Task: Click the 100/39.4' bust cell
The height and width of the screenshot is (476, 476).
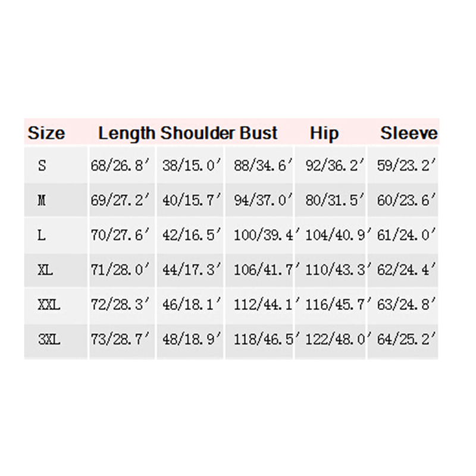Action: [264, 235]
